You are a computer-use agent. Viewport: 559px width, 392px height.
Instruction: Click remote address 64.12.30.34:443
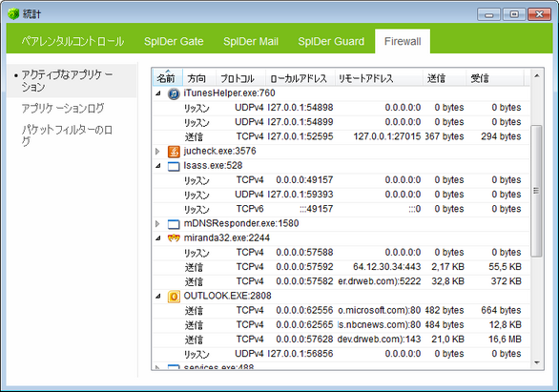(x=386, y=267)
